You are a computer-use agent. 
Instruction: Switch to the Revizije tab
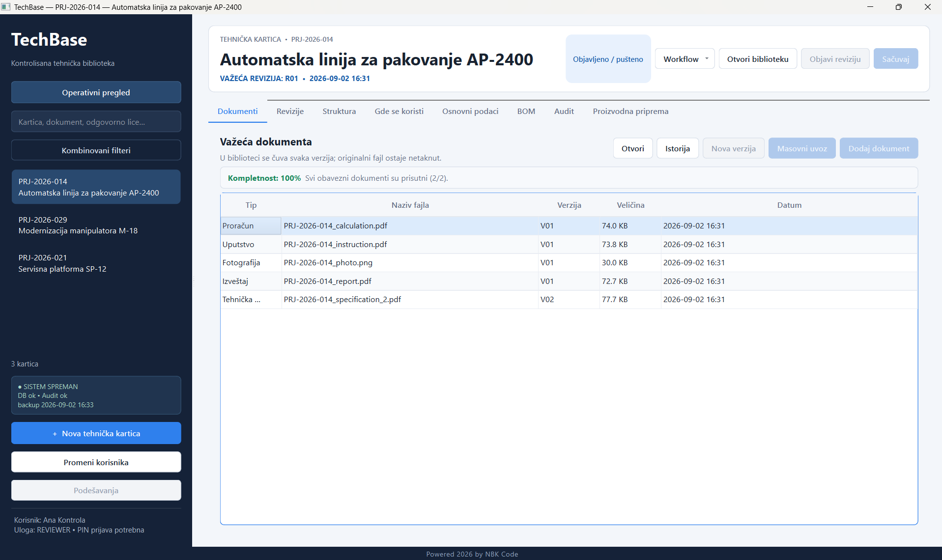(x=290, y=112)
